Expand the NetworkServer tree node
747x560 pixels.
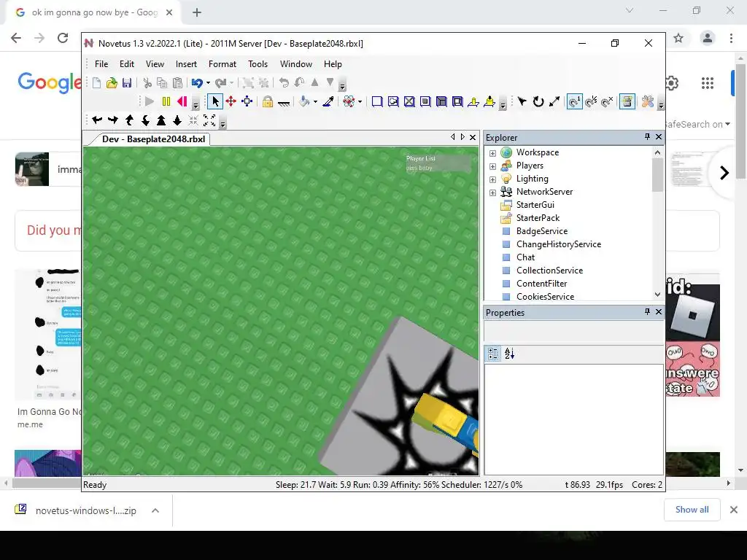pyautogui.click(x=492, y=192)
